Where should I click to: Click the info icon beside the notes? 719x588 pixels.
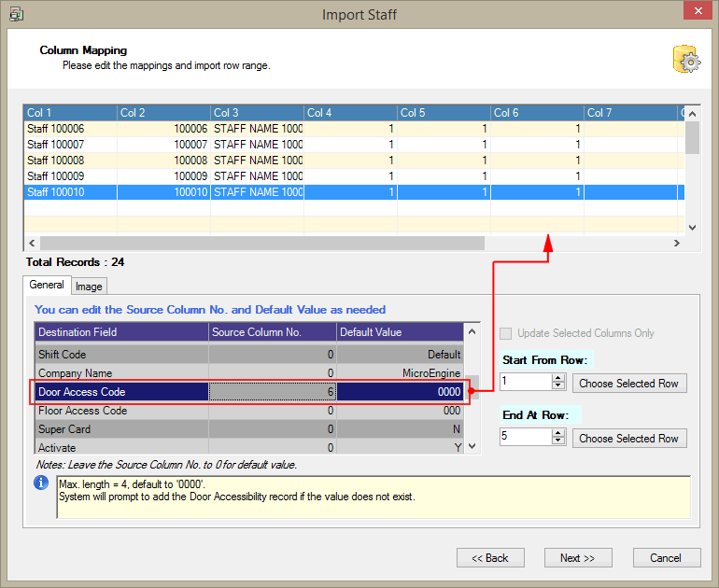[x=41, y=483]
